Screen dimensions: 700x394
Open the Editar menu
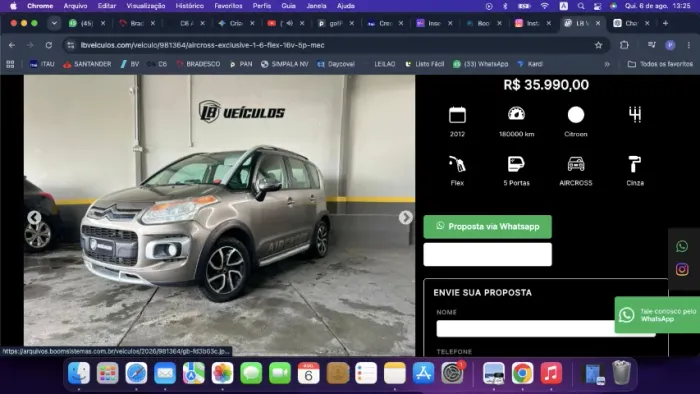(107, 6)
